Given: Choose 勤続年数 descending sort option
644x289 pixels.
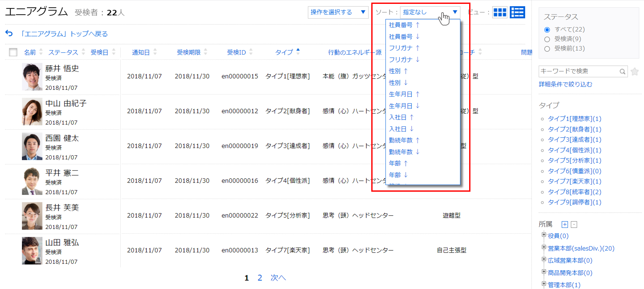Looking at the screenshot, I should (404, 152).
